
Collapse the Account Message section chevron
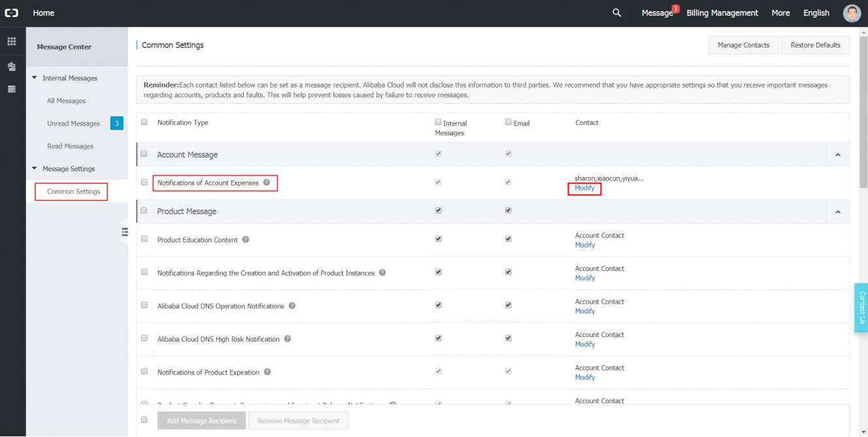coord(838,155)
